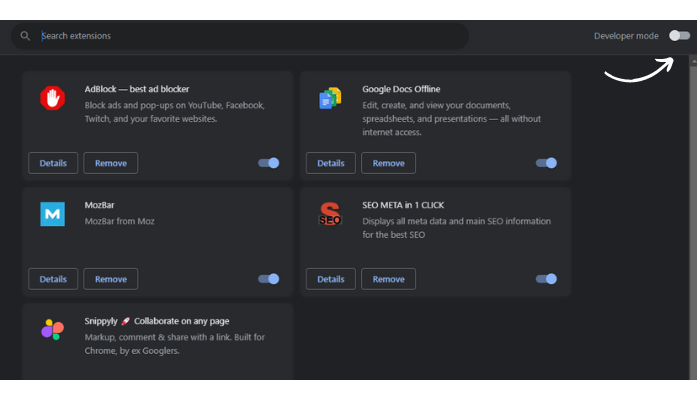Click the 'AdBlock — best ad blocker' title
The height and width of the screenshot is (400, 700).
point(137,89)
